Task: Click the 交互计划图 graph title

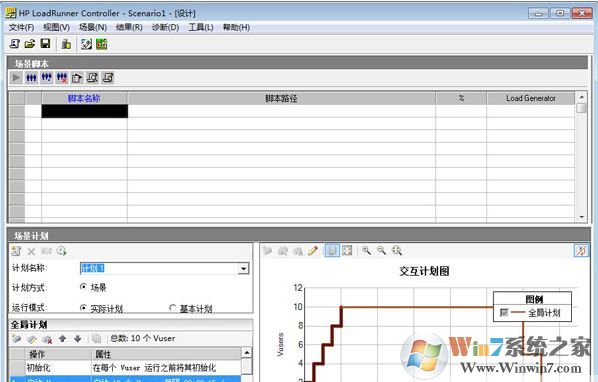Action: tap(424, 271)
